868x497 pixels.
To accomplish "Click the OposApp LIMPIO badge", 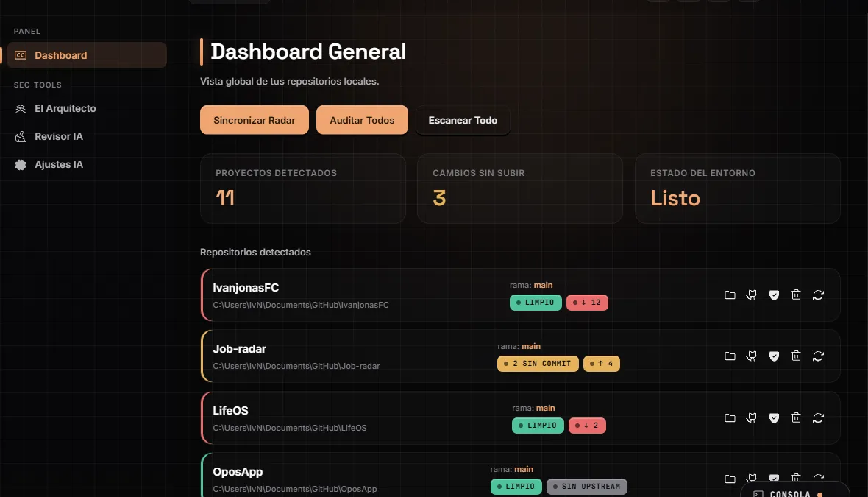I will point(516,487).
